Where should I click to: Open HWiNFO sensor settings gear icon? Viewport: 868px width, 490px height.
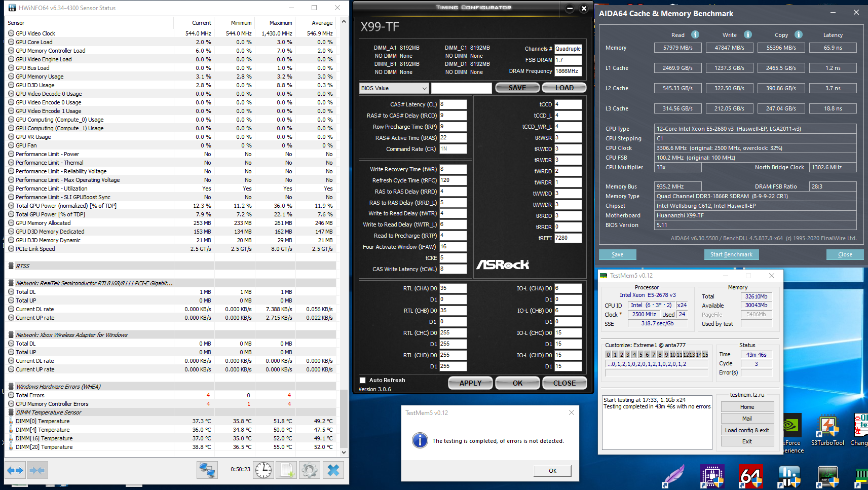[310, 470]
